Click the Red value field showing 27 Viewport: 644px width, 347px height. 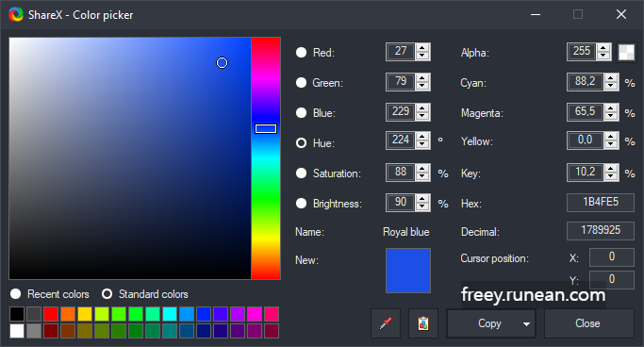(401, 52)
